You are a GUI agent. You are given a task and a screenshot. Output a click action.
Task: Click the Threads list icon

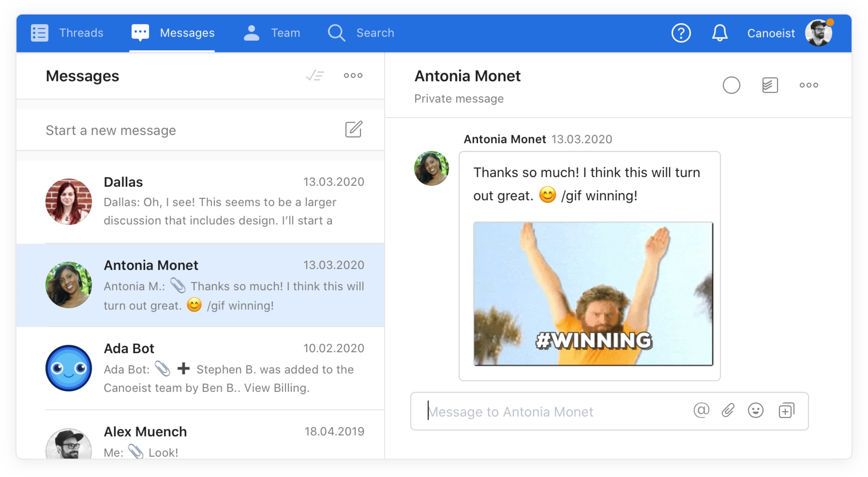pyautogui.click(x=39, y=33)
